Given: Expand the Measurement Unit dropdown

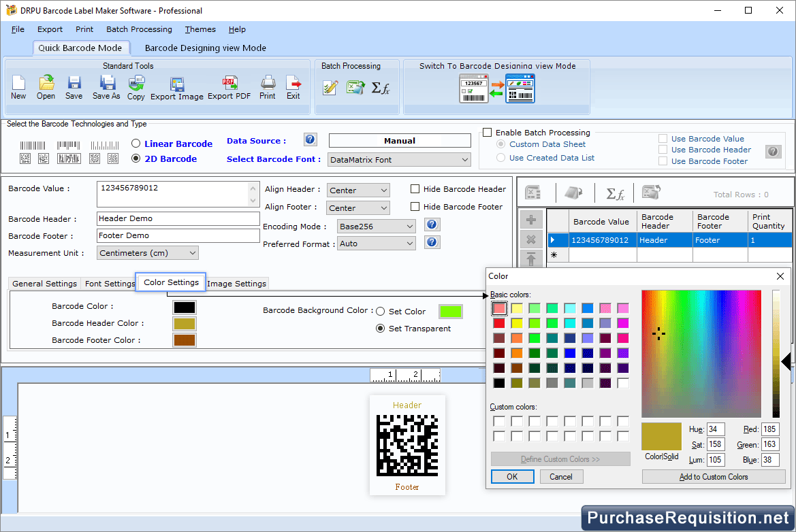Looking at the screenshot, I should tap(147, 253).
